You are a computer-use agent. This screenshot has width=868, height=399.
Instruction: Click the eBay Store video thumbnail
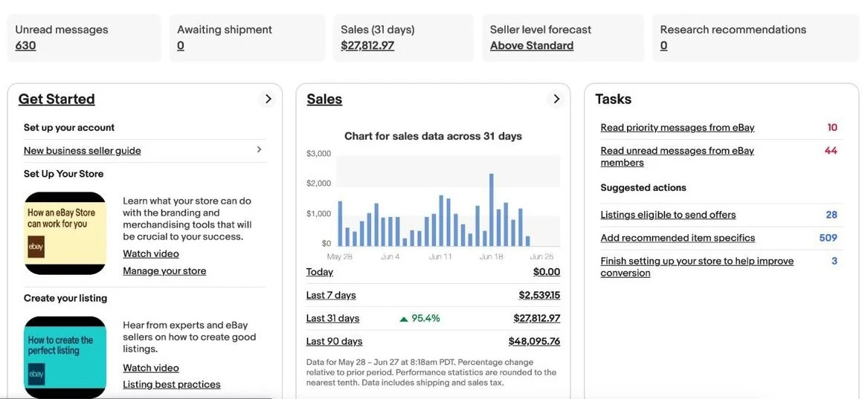pyautogui.click(x=65, y=233)
